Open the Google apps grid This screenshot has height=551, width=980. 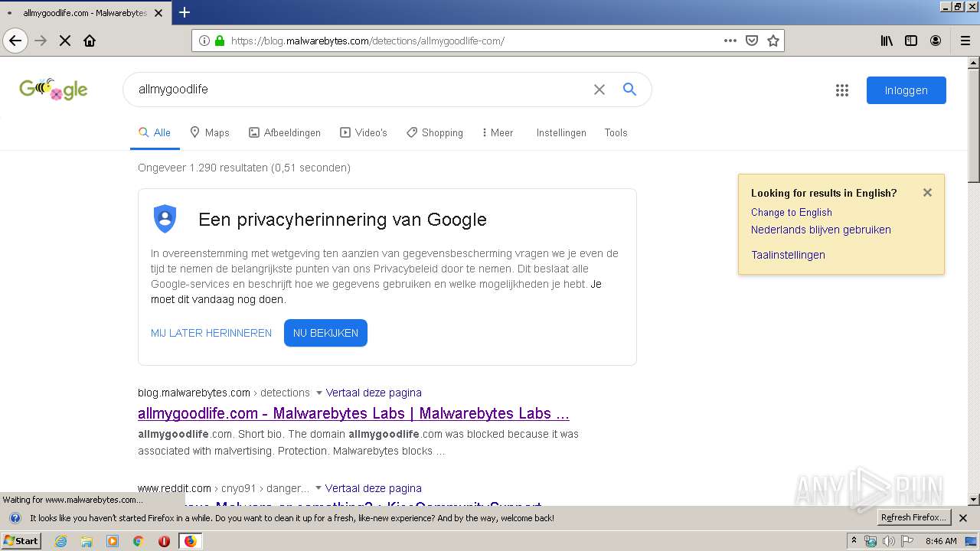coord(842,90)
